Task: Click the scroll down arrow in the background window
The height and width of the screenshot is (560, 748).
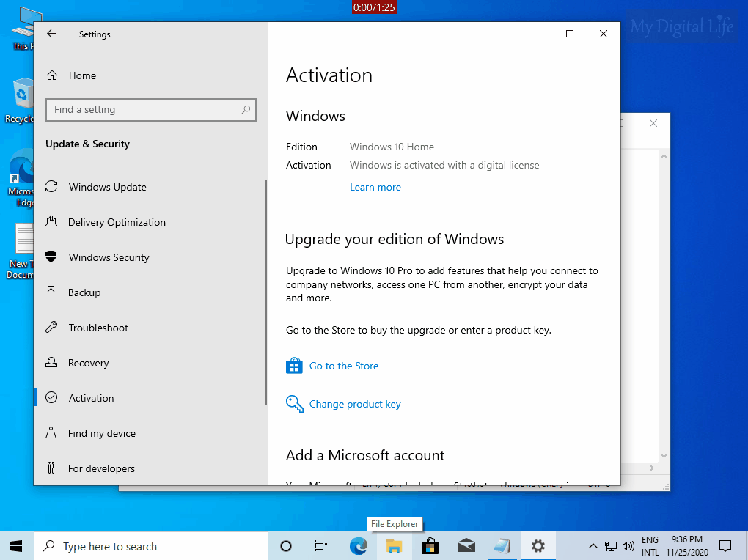Action: click(664, 456)
